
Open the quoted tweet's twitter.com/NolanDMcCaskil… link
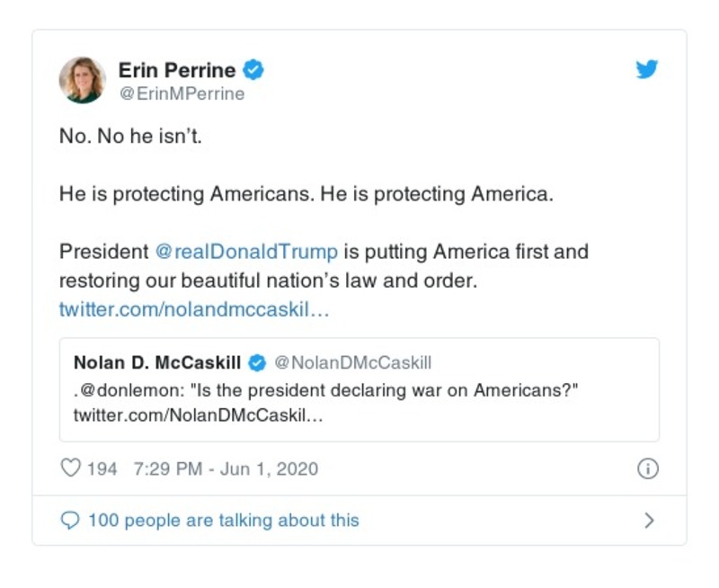pos(197,416)
